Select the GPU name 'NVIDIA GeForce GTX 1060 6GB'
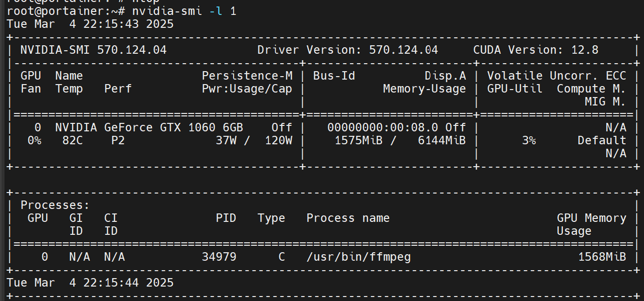The image size is (644, 301). pos(149,127)
